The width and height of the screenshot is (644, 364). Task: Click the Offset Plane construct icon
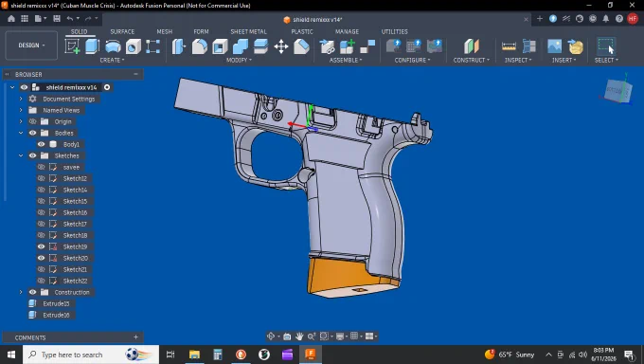point(472,46)
